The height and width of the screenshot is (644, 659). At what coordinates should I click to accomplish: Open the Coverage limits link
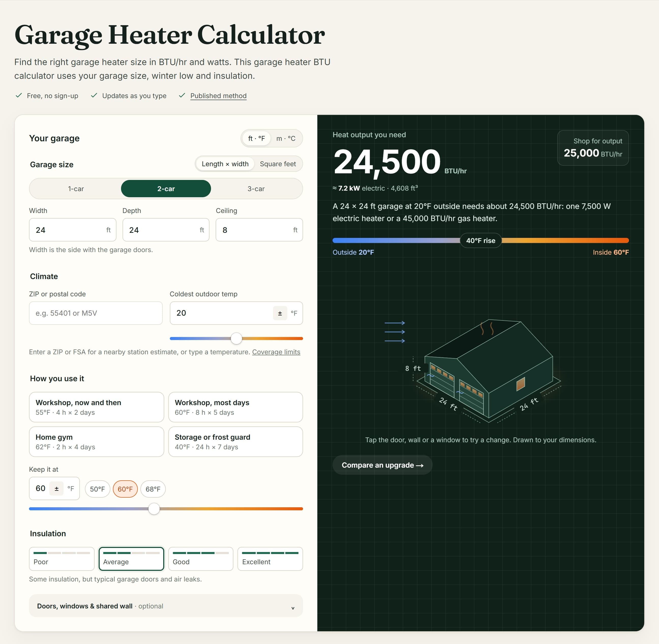coord(276,352)
